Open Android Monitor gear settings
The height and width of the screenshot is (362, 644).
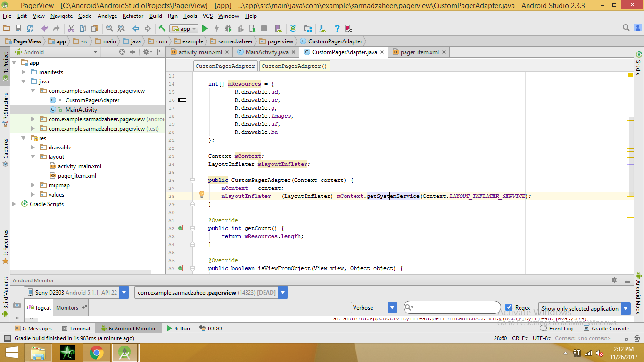tap(615, 280)
